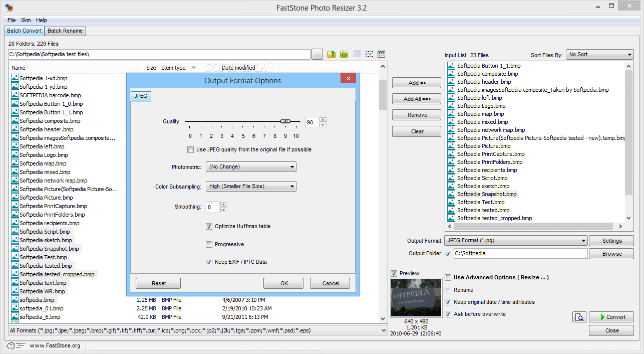
Task: Click icon of Softpedia tested_cropped.bmp in Input List
Action: click(x=451, y=218)
